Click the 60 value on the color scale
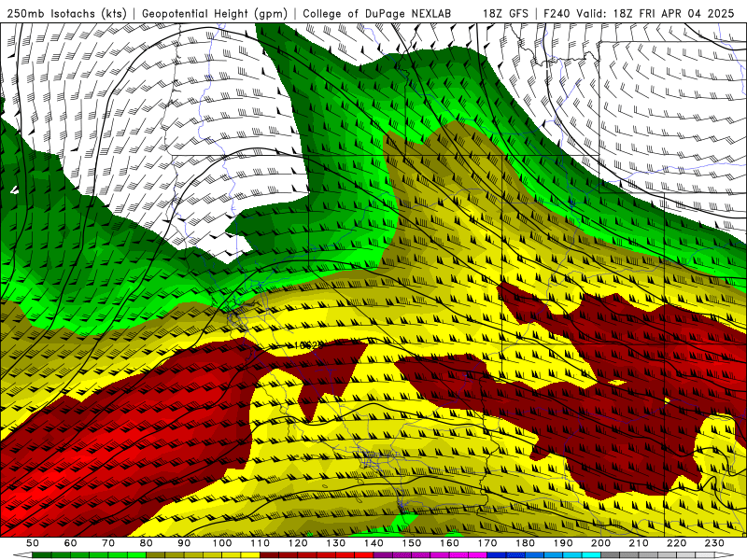 coord(70,543)
